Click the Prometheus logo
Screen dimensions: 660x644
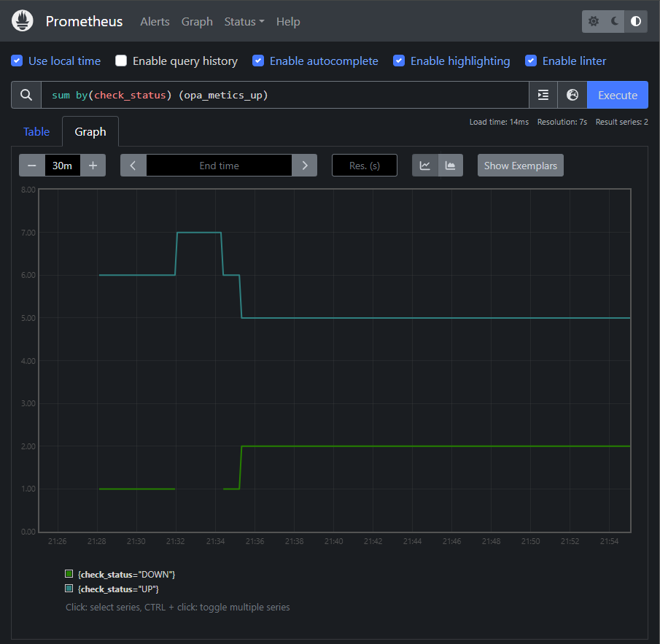[22, 20]
